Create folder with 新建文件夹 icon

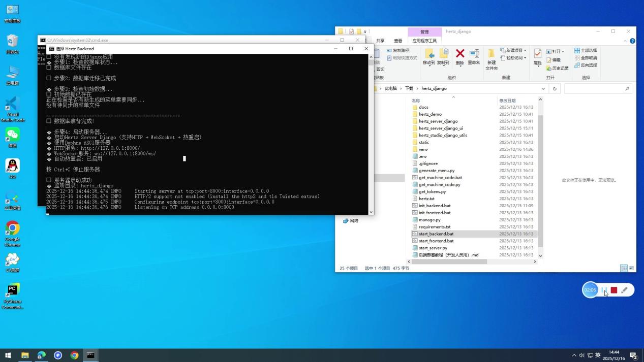pos(490,56)
